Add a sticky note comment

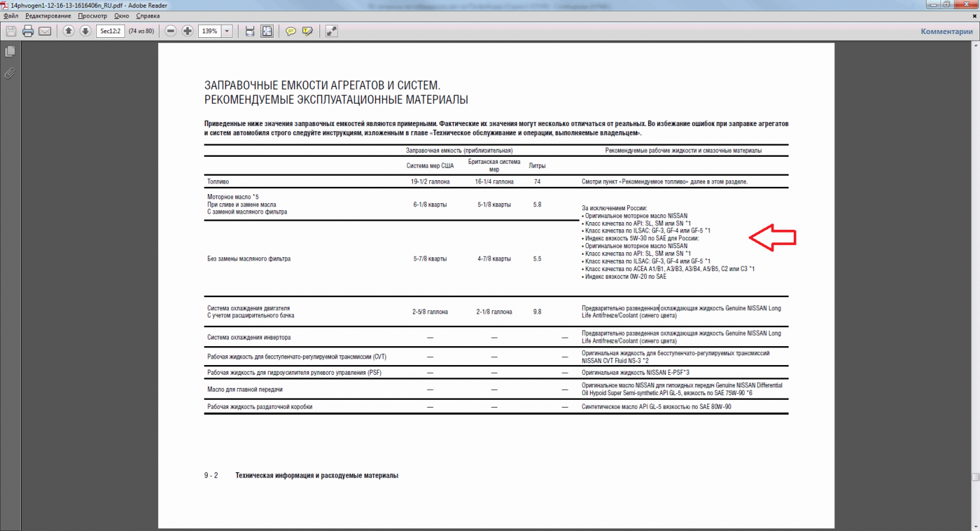tap(291, 31)
